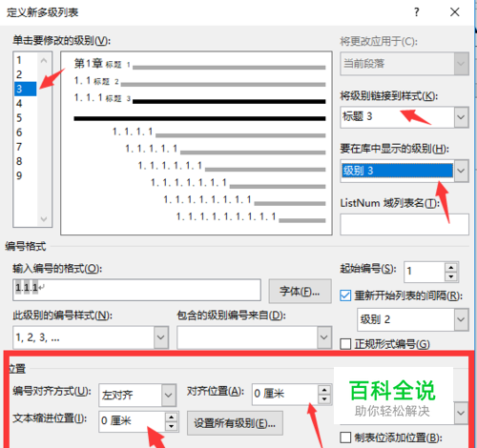This screenshot has height=448, width=477.
Task: Select level 6 in the level list
Action: [x=19, y=132]
